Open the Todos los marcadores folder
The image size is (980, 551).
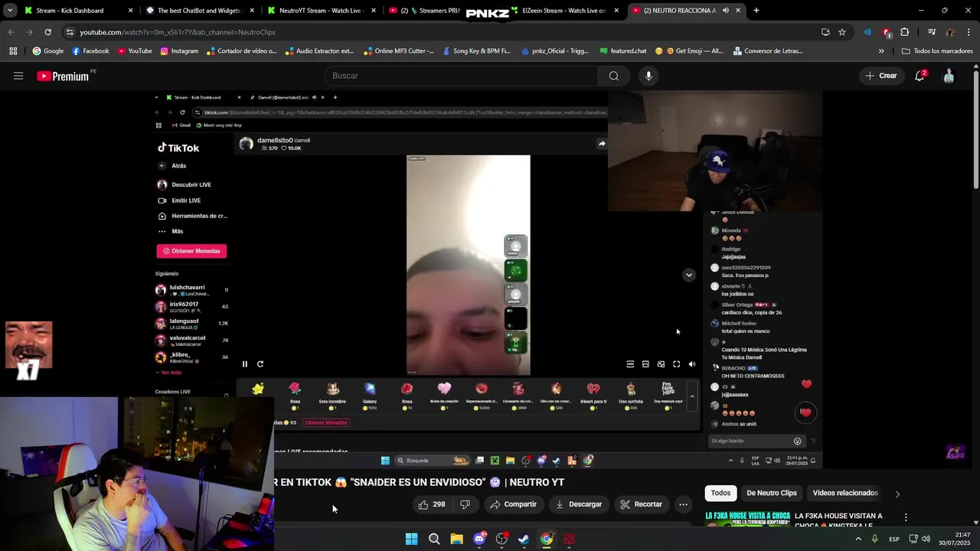[937, 51]
